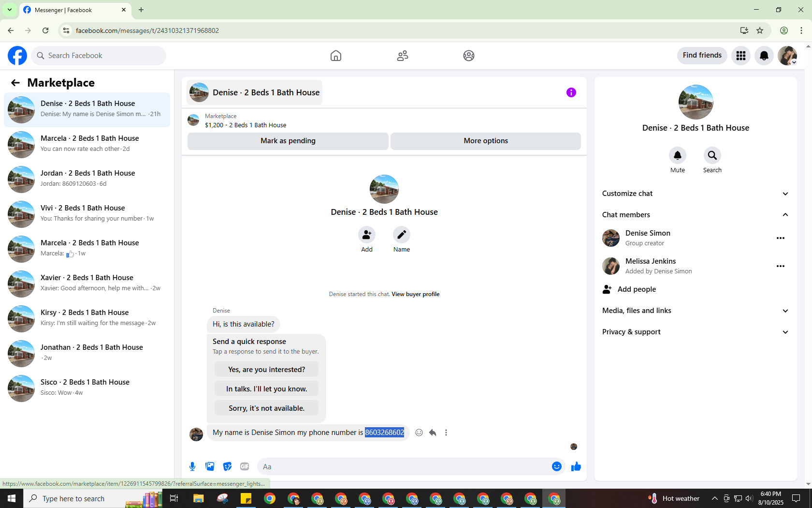The image size is (812, 508).
Task: Open the Jonathan 2 Beds 1 Bath House chat
Action: [87, 354]
